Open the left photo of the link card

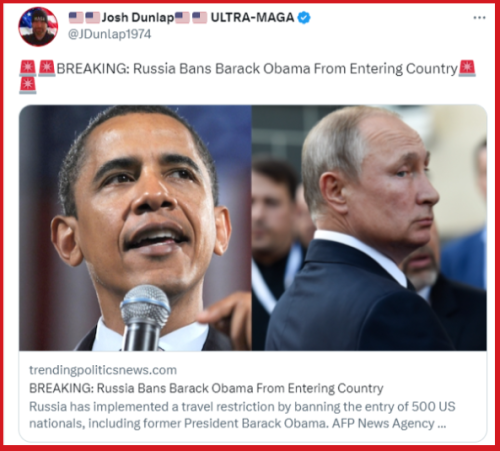click(x=135, y=228)
